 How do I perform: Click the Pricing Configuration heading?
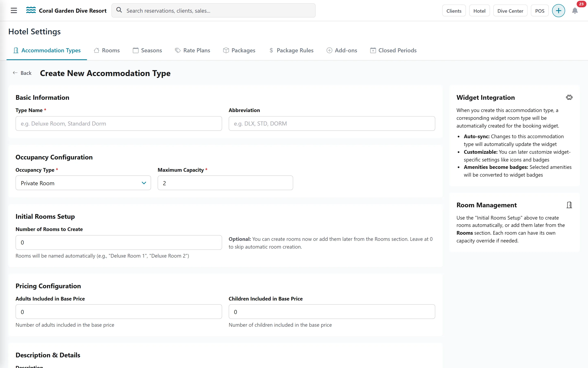point(48,286)
